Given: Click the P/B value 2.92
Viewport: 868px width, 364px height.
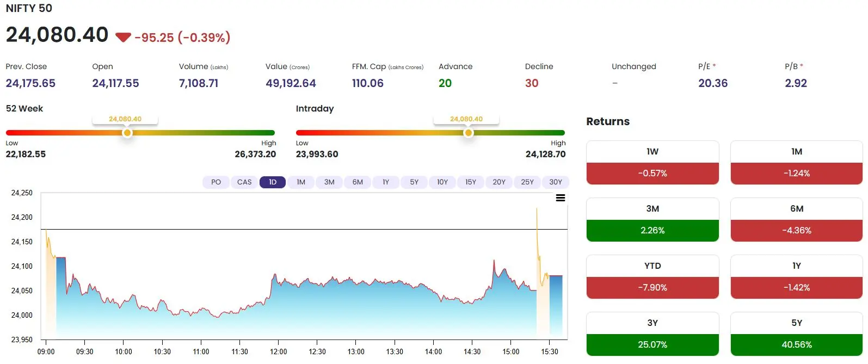Looking at the screenshot, I should coord(796,83).
